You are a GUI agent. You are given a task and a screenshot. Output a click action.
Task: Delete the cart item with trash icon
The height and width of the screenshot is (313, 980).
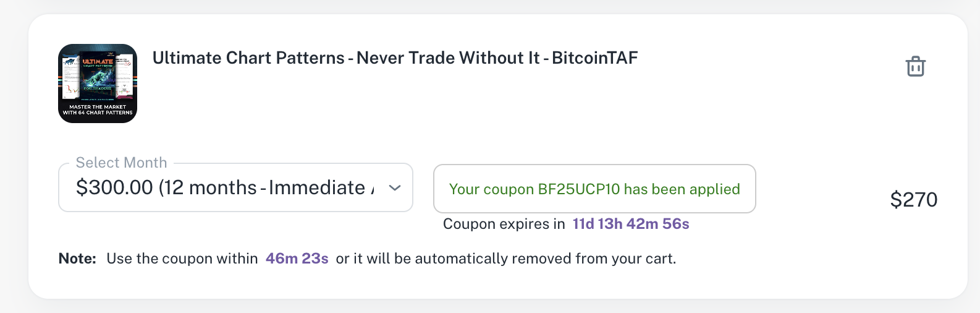(x=915, y=66)
